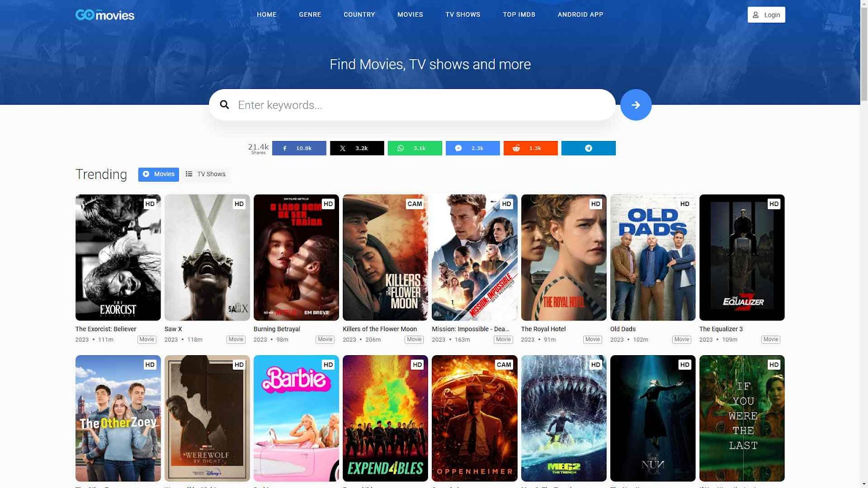The height and width of the screenshot is (488, 868).
Task: Open The Nun II poster
Action: point(653,418)
